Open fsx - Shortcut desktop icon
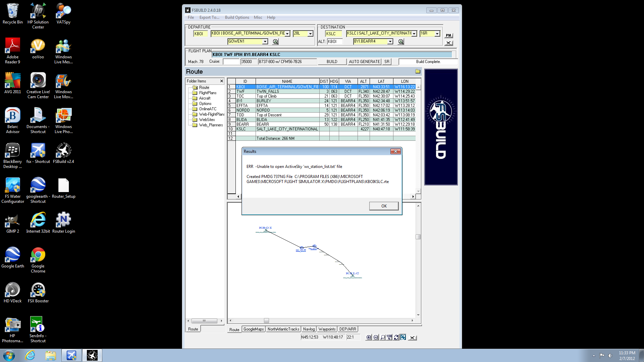 (38, 154)
